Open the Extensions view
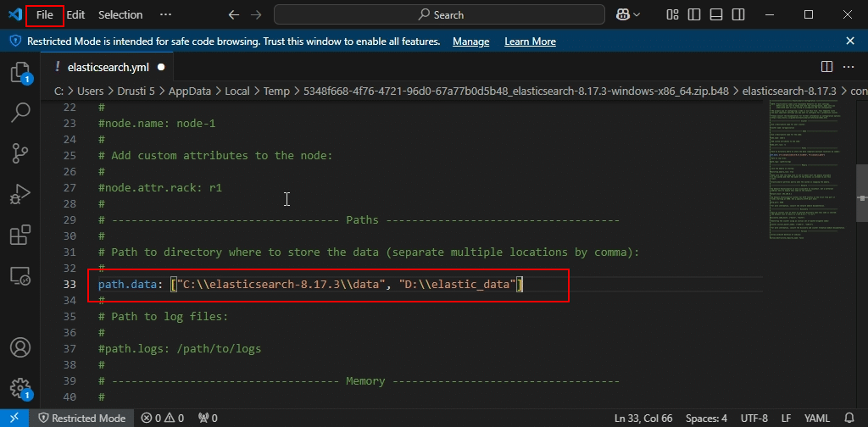 (19, 235)
